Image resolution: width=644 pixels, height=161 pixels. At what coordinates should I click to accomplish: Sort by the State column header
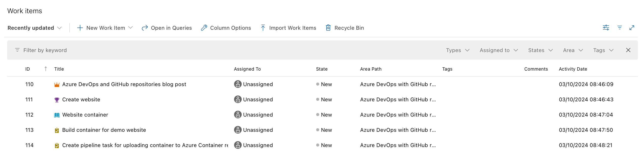tap(322, 69)
